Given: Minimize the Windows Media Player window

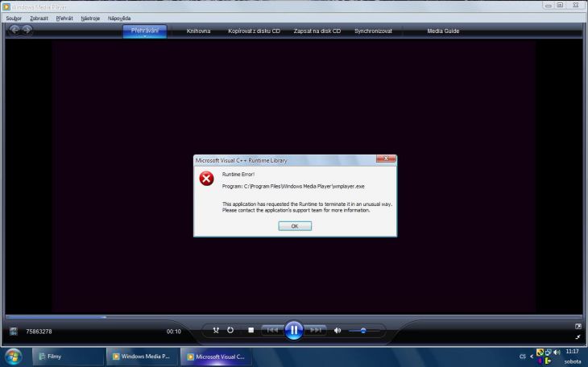Looking at the screenshot, I should click(549, 6).
